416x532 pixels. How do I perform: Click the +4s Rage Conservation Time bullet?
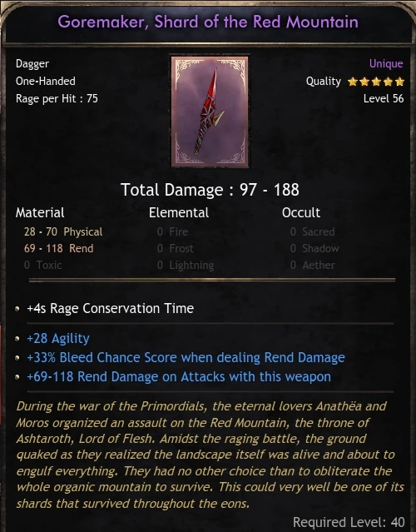point(110,308)
